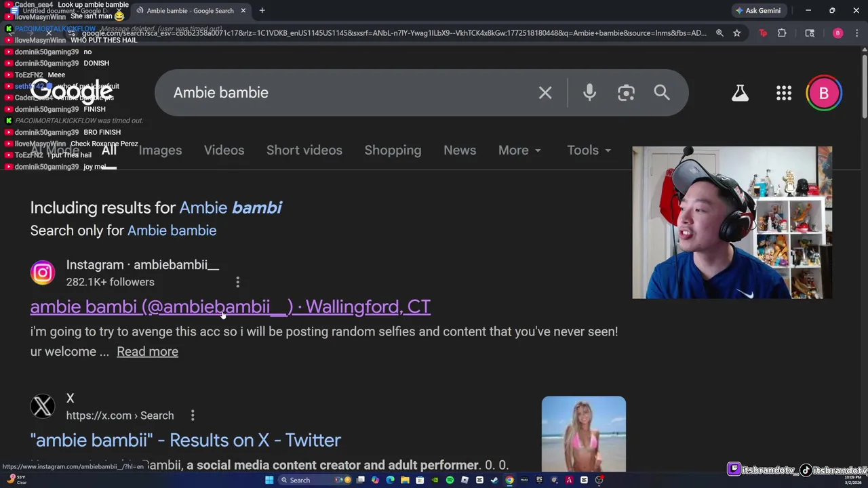Click the taskbar Search box
Screen dimensions: 868x488
(x=315, y=480)
